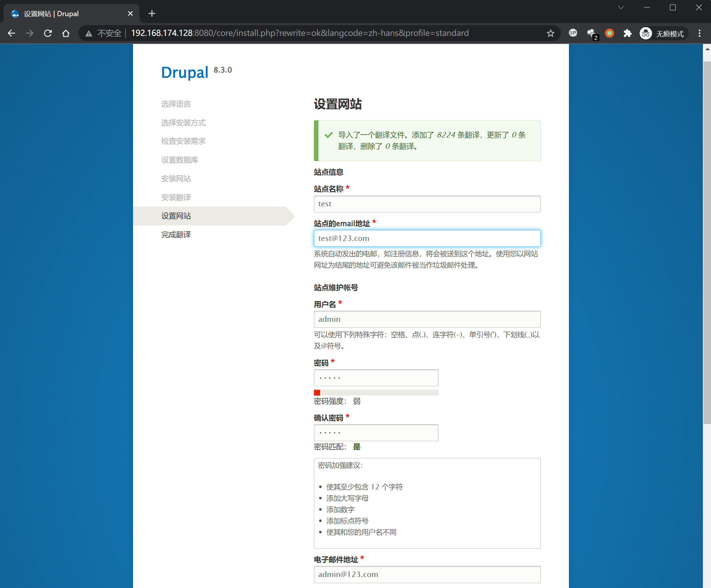
Task: Click the browser back arrow
Action: point(12,33)
